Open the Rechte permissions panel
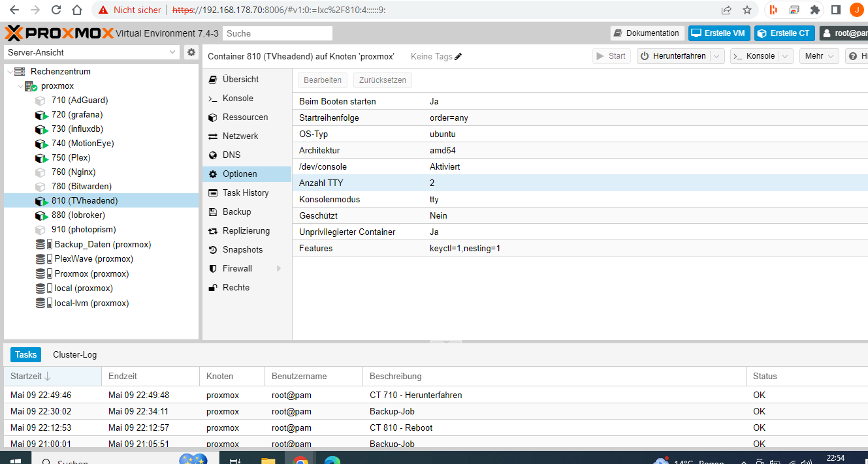The height and width of the screenshot is (464, 868). coord(247,287)
